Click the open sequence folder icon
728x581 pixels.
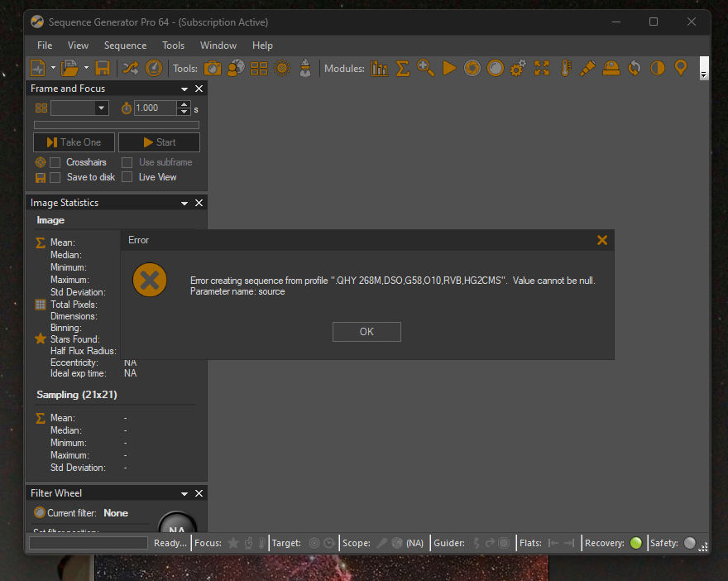(70, 68)
